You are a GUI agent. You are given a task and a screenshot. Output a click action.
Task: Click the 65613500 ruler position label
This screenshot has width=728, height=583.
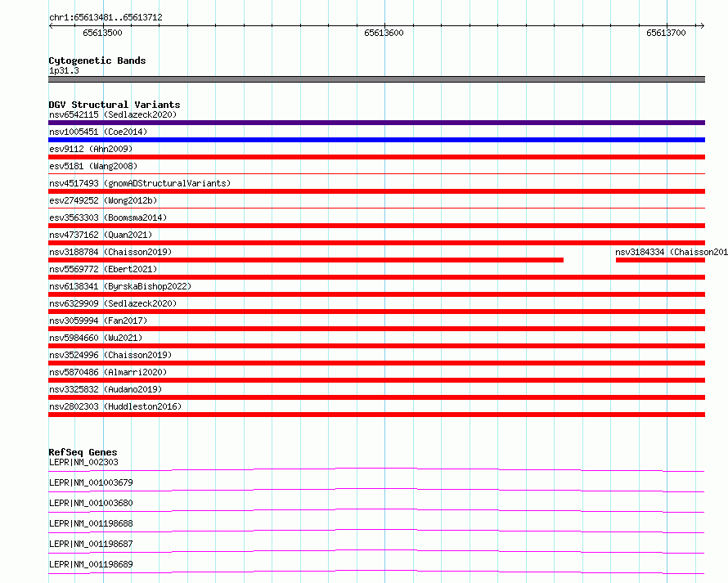click(102, 33)
